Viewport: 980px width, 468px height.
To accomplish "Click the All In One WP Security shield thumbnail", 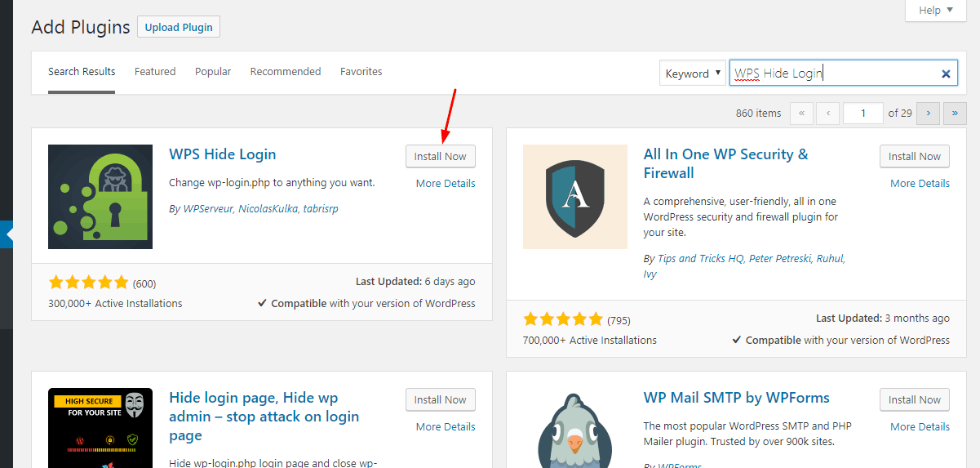I will pyautogui.click(x=575, y=197).
